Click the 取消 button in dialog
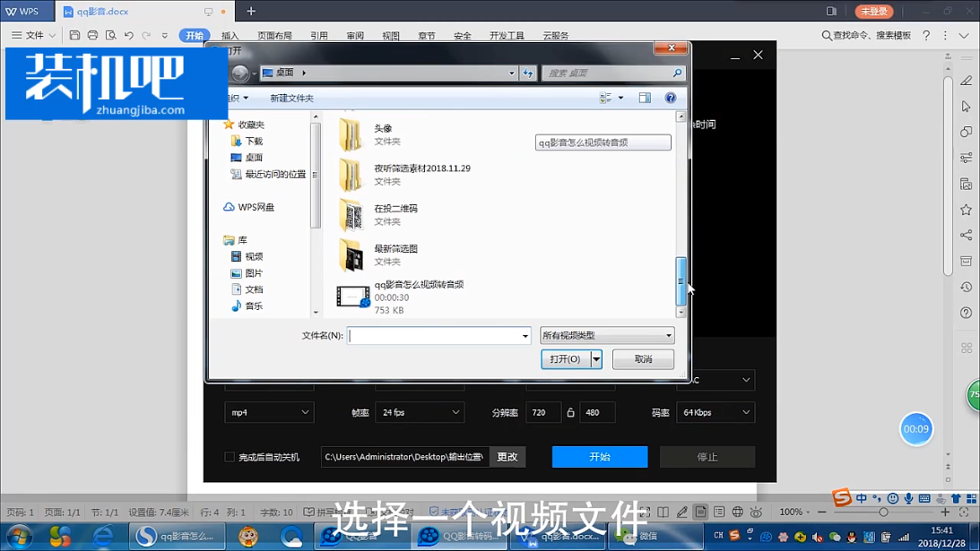The height and width of the screenshot is (551, 980). pos(643,359)
